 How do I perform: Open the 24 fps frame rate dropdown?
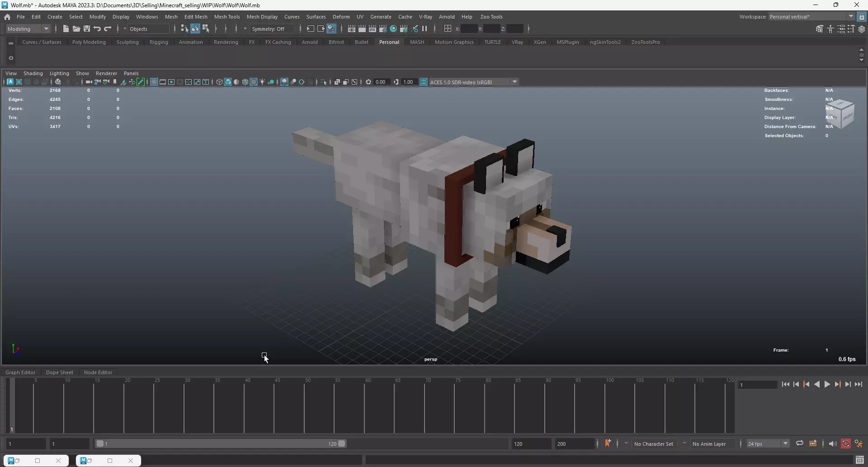click(768, 443)
